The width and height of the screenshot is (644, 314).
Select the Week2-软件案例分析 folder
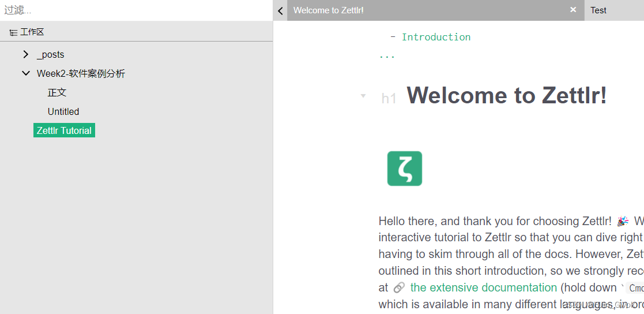81,73
